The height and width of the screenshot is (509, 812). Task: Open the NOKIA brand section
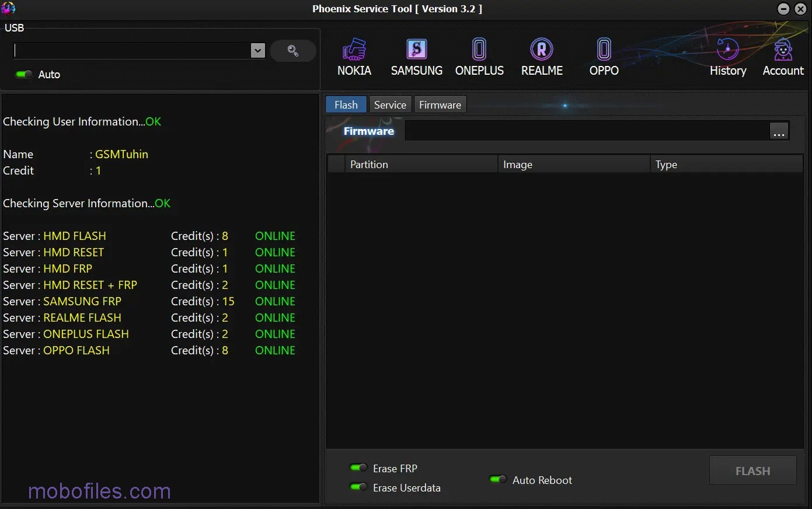pos(354,57)
